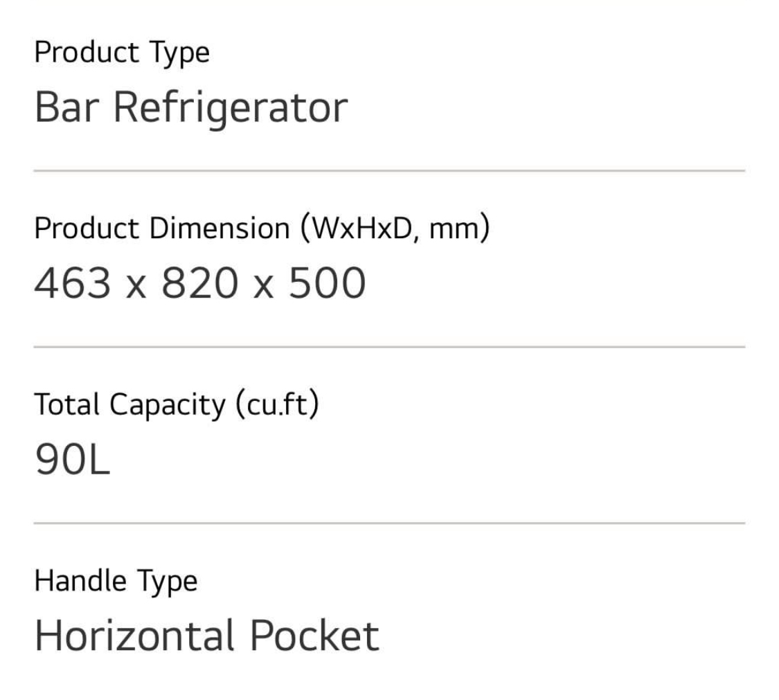Click the "Product Type" label
Viewport: 779px width, 700px height.
click(122, 53)
